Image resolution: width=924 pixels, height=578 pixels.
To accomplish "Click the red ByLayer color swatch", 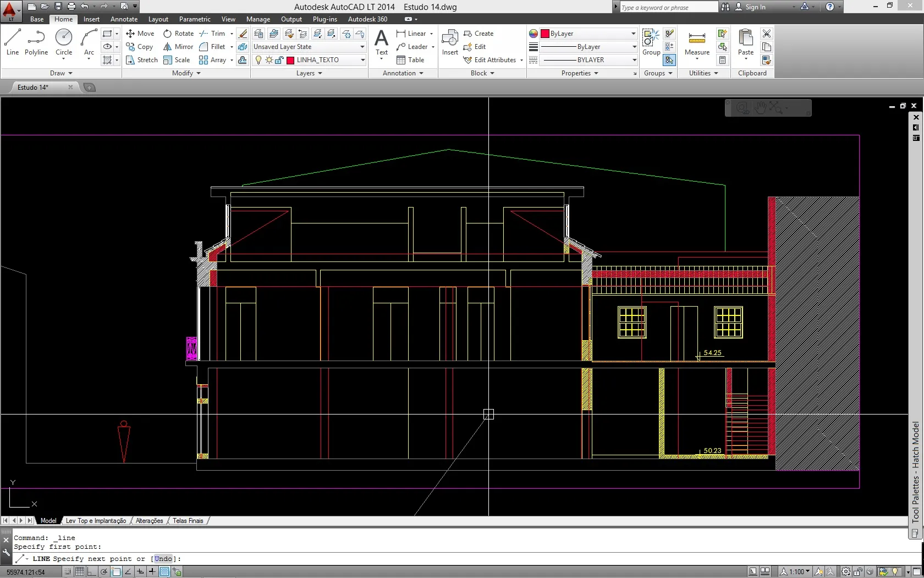I will [545, 34].
